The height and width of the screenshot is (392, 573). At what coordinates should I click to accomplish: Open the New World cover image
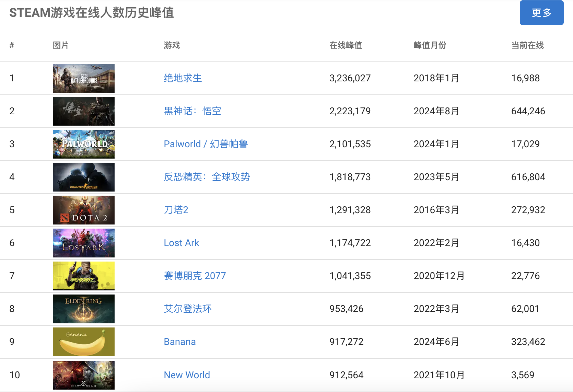tap(83, 374)
